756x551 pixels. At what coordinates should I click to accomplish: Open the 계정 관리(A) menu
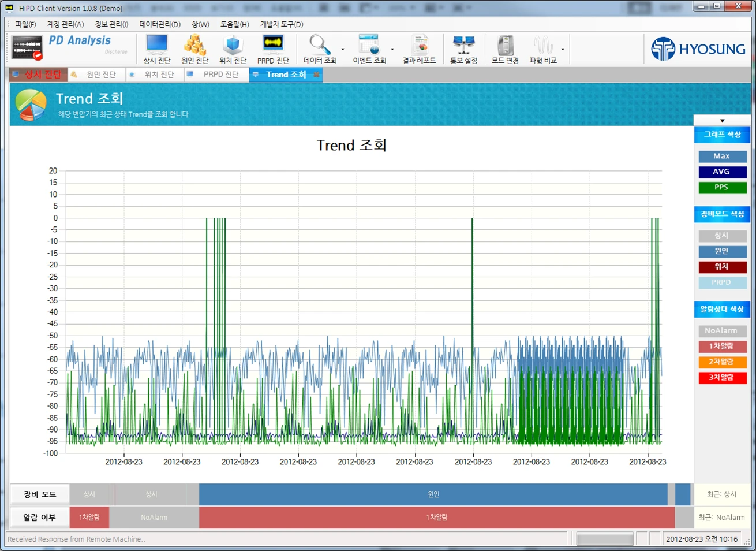(65, 24)
